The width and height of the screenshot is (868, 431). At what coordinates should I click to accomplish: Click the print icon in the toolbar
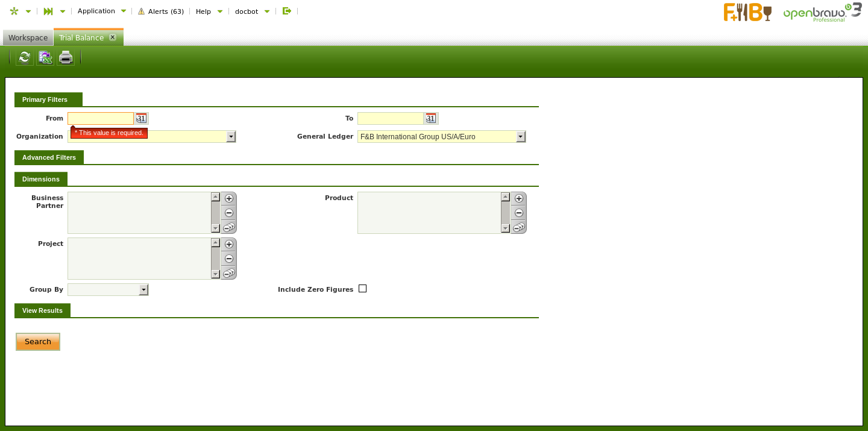tap(66, 58)
